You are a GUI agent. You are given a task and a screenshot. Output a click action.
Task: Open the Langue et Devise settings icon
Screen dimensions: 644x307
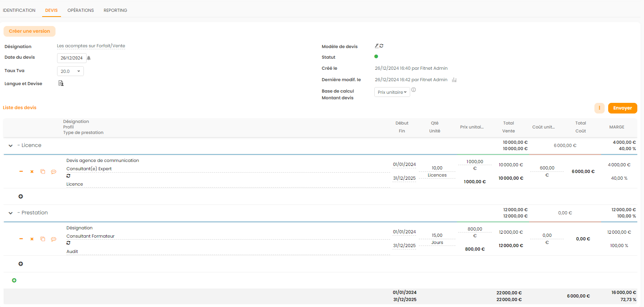[61, 83]
